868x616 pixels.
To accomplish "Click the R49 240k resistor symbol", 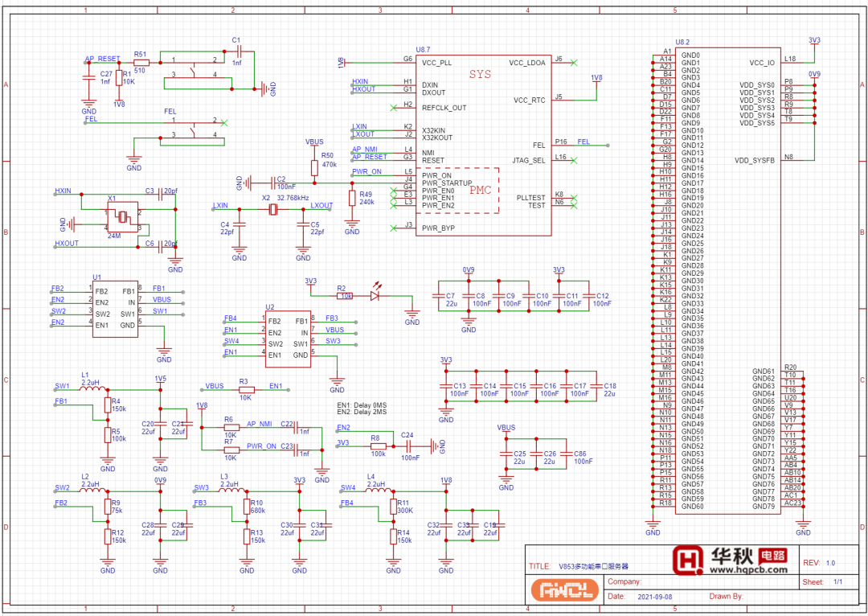I will (x=351, y=199).
